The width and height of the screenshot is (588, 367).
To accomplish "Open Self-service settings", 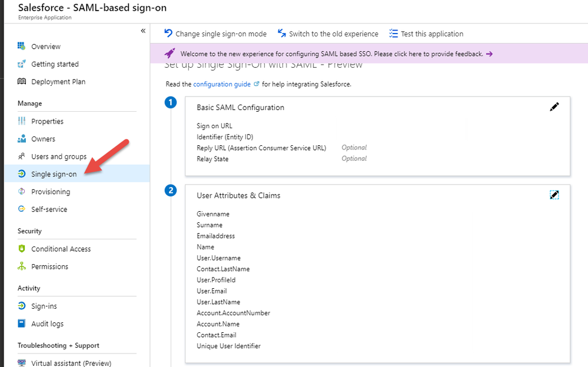I will tap(49, 209).
